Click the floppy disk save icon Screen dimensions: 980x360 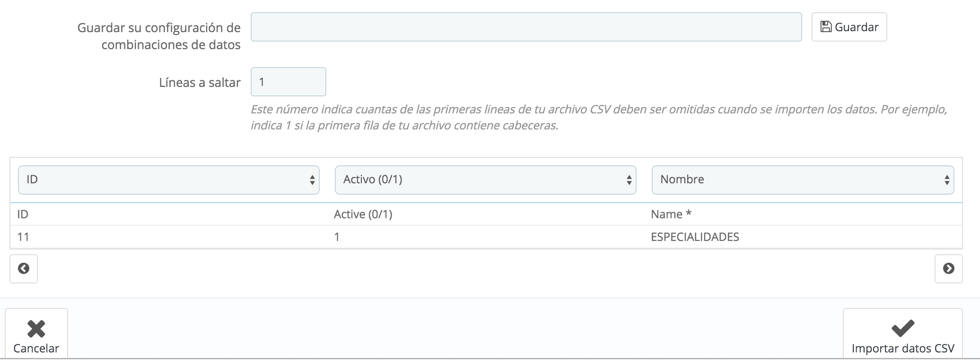tap(826, 27)
